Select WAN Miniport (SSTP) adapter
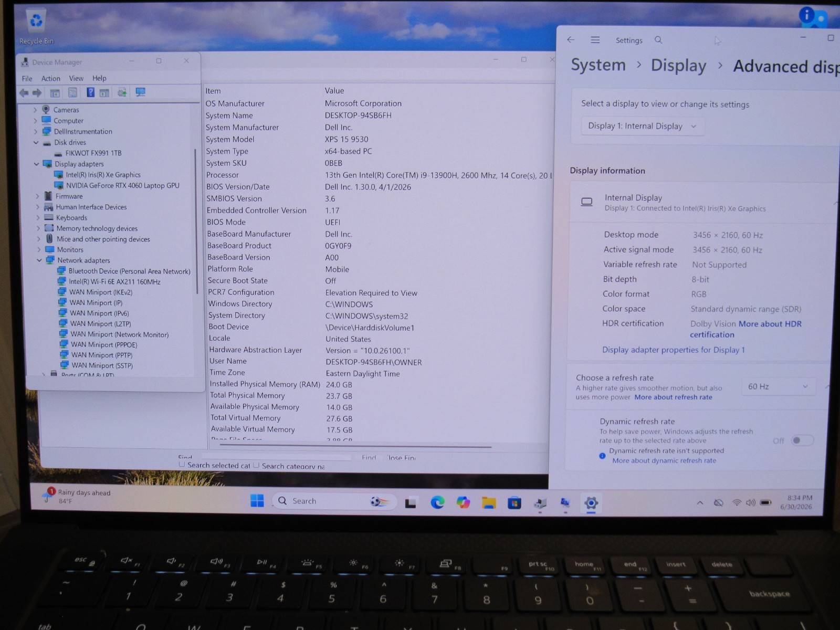The width and height of the screenshot is (840, 630). click(97, 365)
